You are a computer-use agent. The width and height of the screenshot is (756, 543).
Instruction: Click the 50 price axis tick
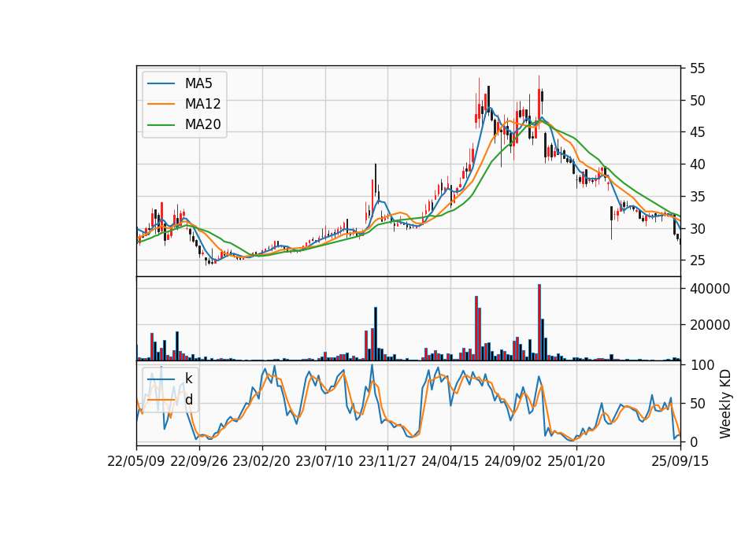point(697,101)
